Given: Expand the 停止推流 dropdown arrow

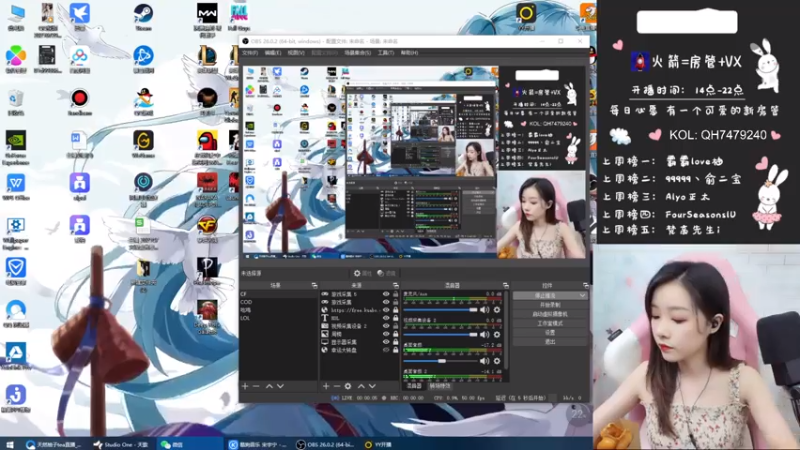Looking at the screenshot, I should [x=582, y=295].
